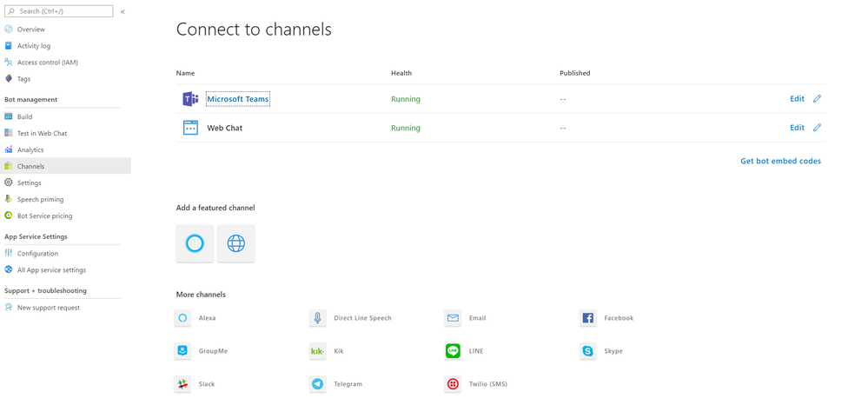Click the Direct Line Speech microphone icon
The height and width of the screenshot is (405, 868).
coord(318,318)
